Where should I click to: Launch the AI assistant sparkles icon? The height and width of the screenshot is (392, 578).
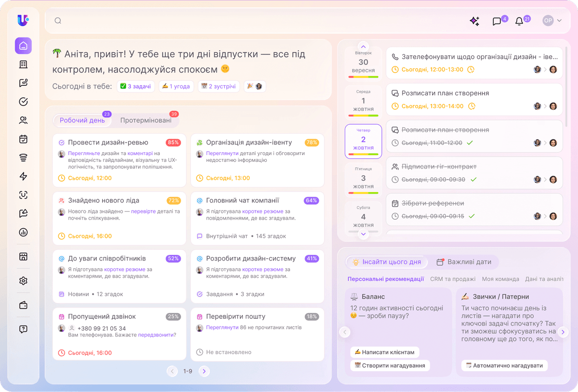pyautogui.click(x=474, y=21)
